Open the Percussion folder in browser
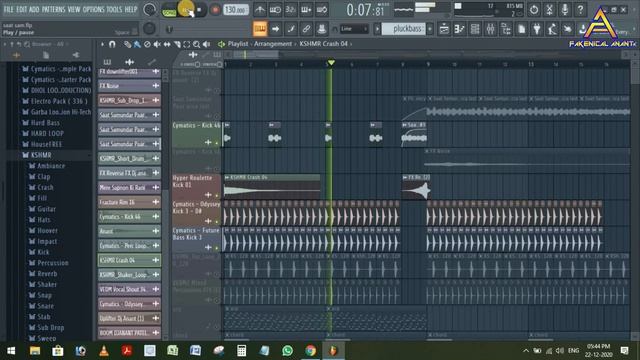The width and height of the screenshot is (640, 360). click(x=53, y=263)
